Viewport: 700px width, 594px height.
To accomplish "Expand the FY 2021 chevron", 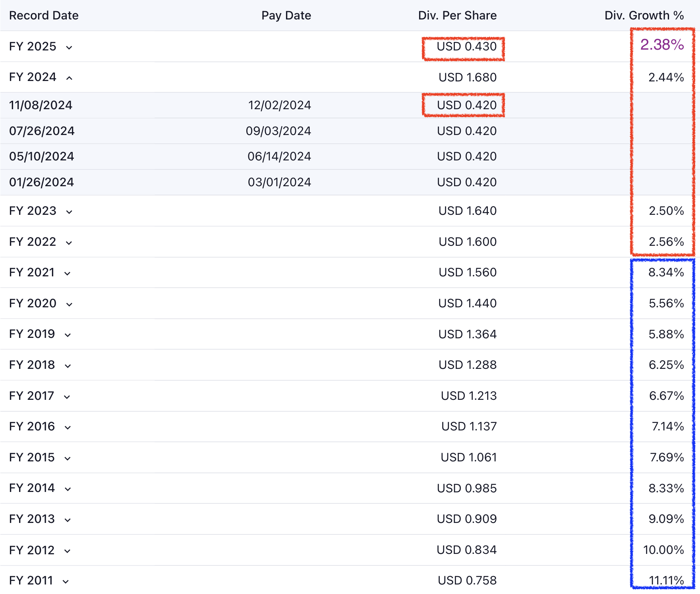I will coord(67,274).
